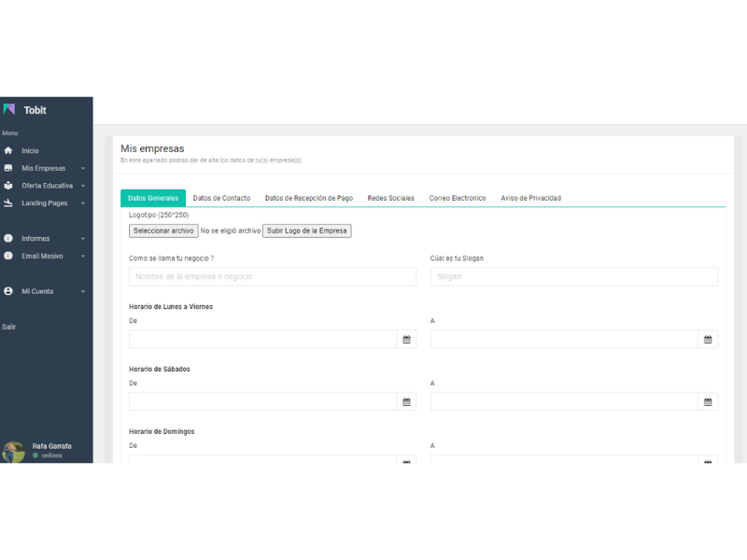Switch to the Datos de Contacto tab

click(221, 198)
